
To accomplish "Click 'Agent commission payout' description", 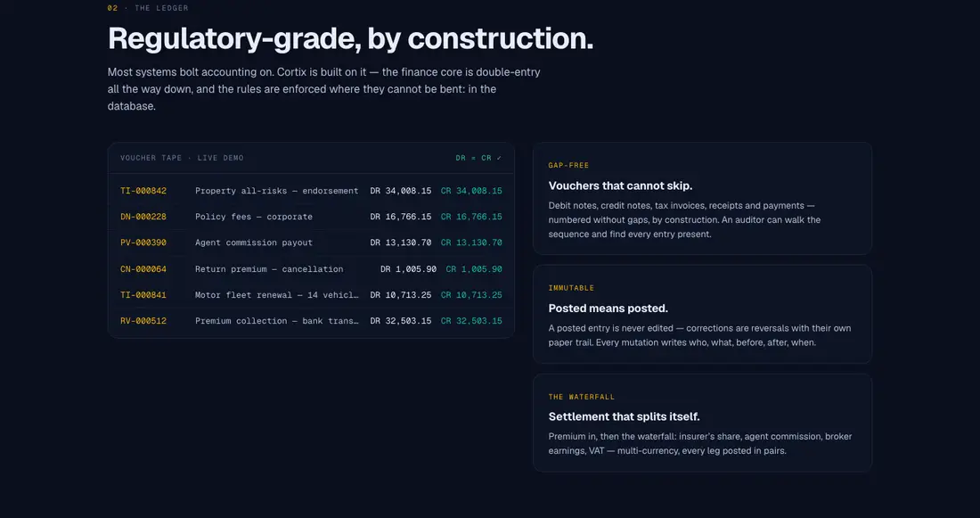I will click(254, 243).
